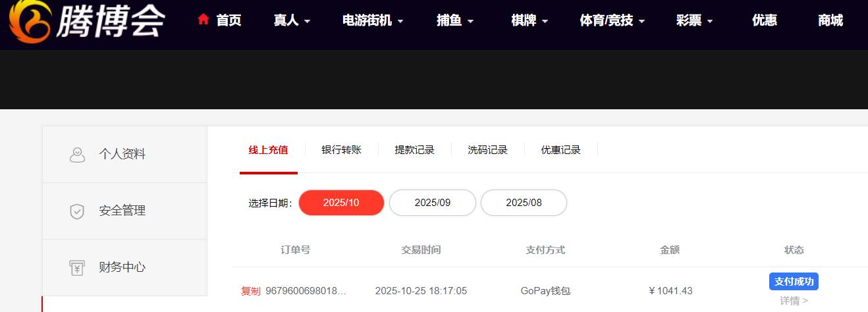Click the 财务中心 yen wallet icon
Screen dimensions: 868x312
click(x=77, y=268)
